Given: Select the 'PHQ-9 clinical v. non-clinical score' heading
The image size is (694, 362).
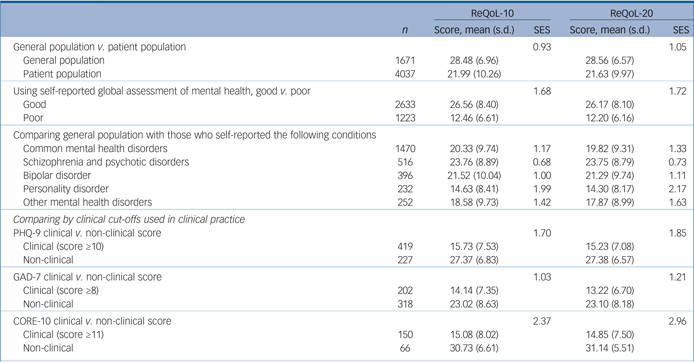Looking at the screenshot, I should click(x=87, y=233).
